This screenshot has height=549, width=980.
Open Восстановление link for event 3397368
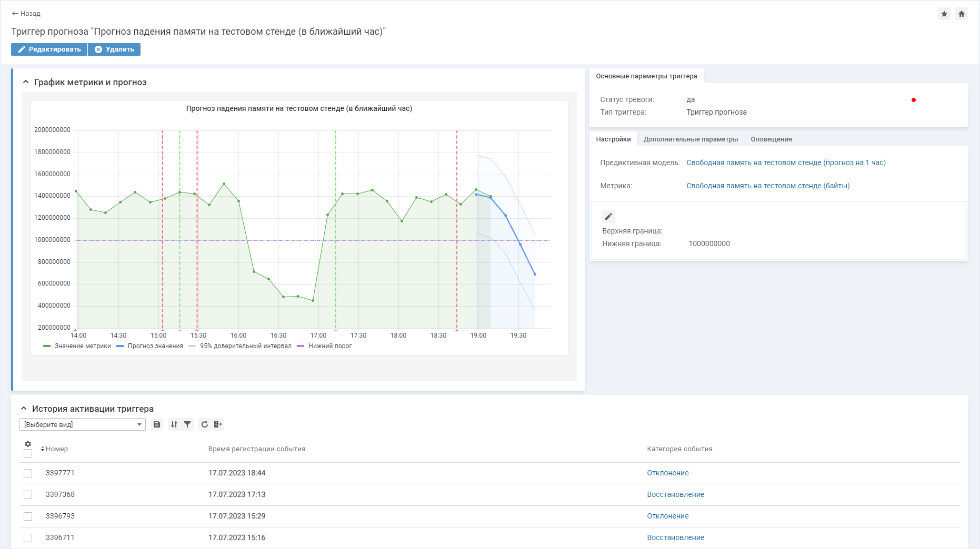pyautogui.click(x=676, y=494)
